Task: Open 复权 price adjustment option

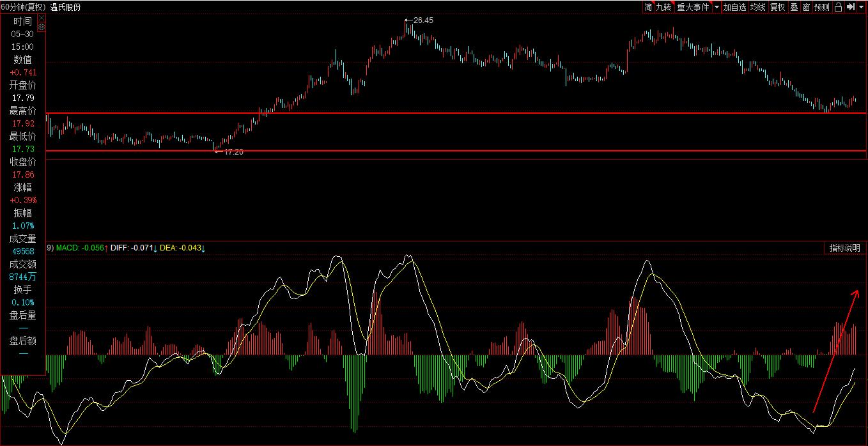Action: [777, 7]
